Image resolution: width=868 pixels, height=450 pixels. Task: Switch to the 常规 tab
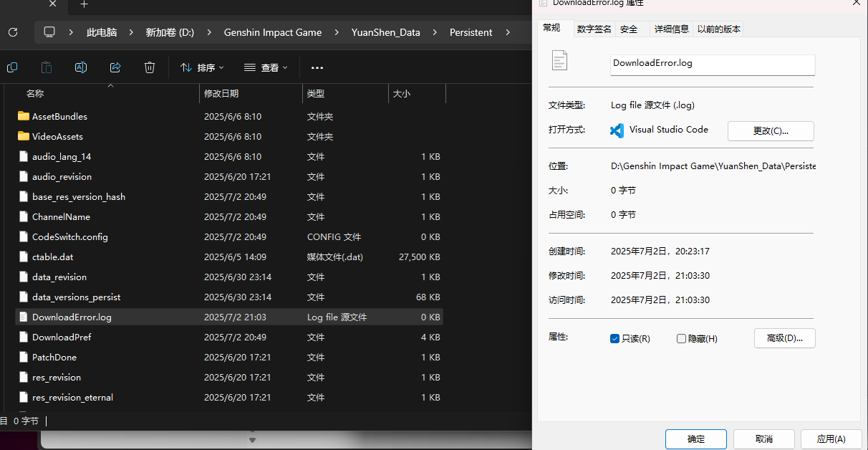coord(552,28)
